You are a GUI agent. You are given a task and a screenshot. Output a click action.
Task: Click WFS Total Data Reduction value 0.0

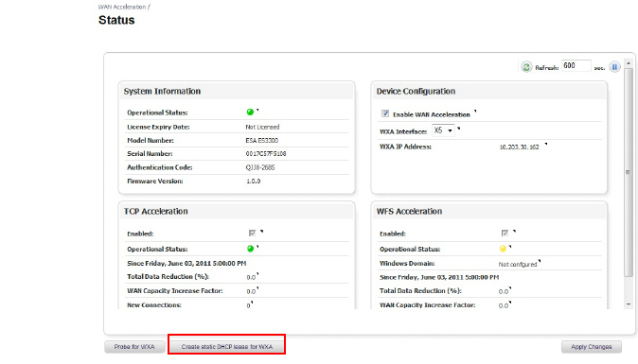(504, 292)
